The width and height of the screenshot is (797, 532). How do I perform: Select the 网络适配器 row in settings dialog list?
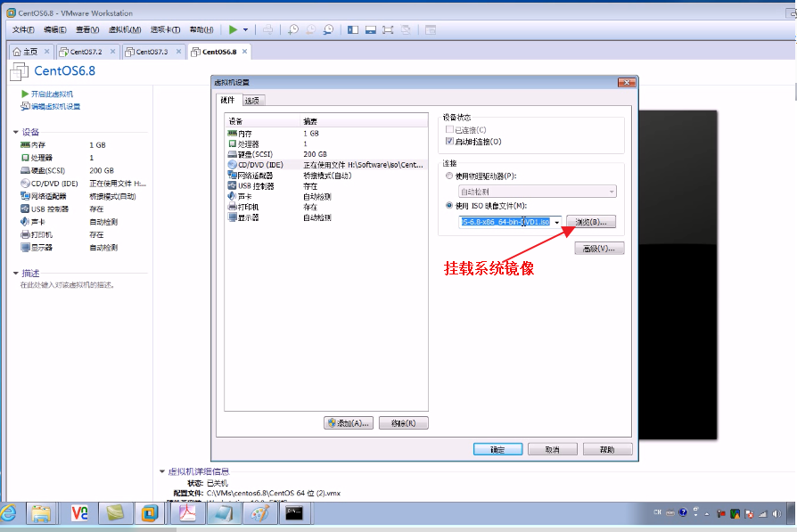click(325, 176)
